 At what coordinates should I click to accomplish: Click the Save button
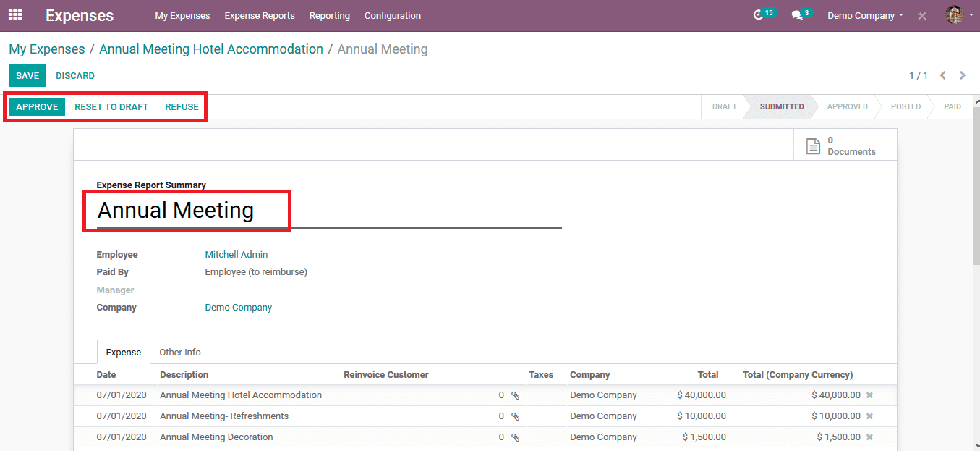[27, 75]
